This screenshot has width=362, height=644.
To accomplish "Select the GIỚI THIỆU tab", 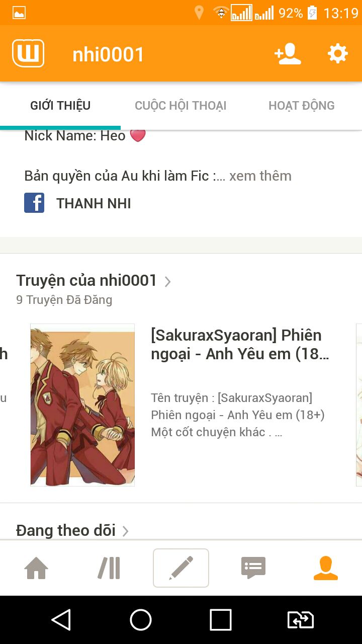I will point(60,106).
